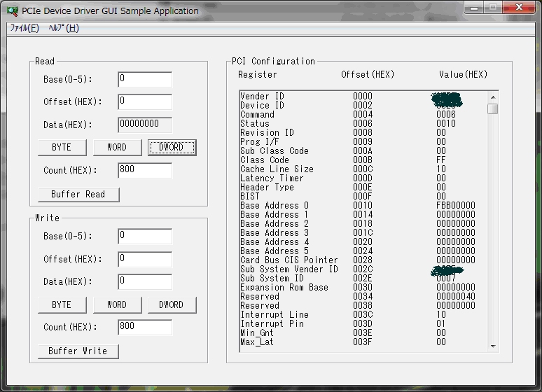The height and width of the screenshot is (392, 542).
Task: Select BYTE in the Read group
Action: point(62,148)
